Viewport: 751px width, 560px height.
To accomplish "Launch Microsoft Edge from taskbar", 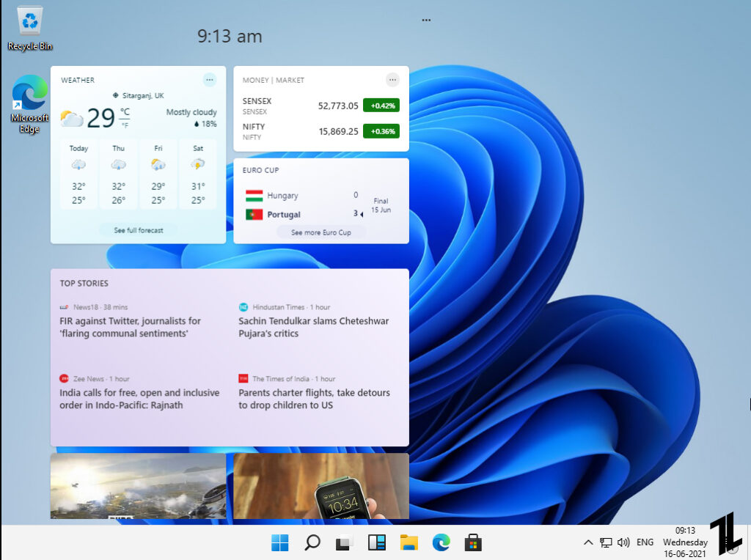I will point(441,542).
